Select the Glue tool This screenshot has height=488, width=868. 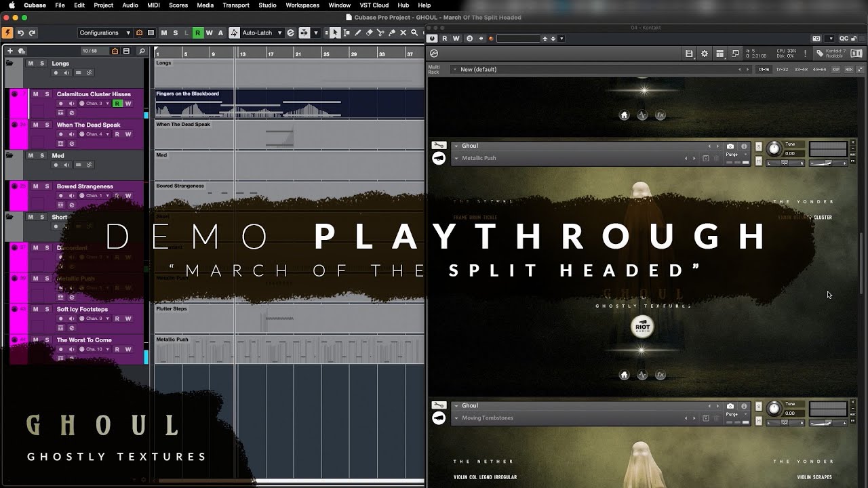(391, 33)
